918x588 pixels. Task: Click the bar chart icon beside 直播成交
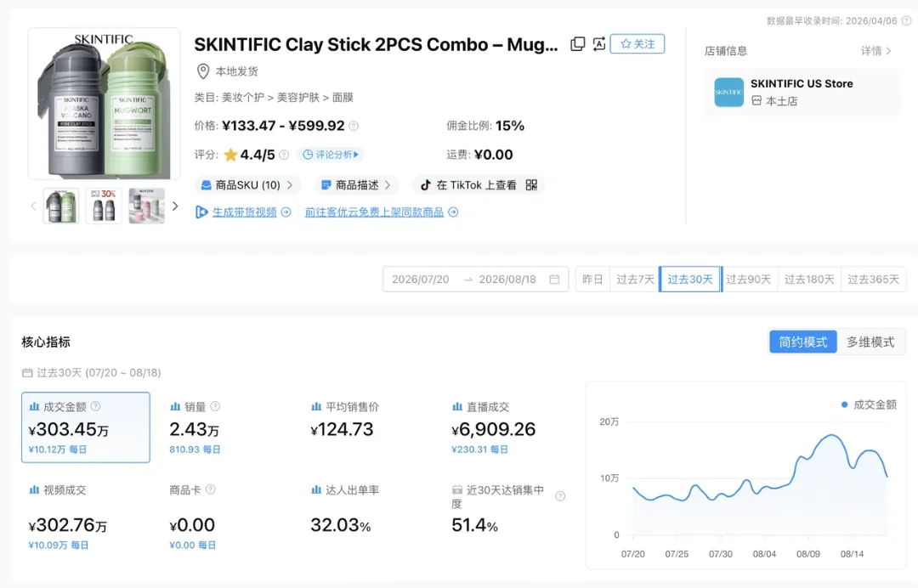coord(457,407)
